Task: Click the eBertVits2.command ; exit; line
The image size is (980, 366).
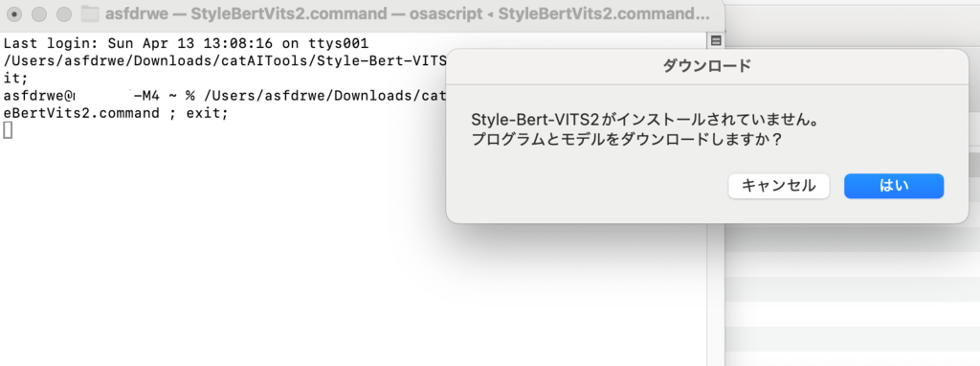Action: [116, 113]
